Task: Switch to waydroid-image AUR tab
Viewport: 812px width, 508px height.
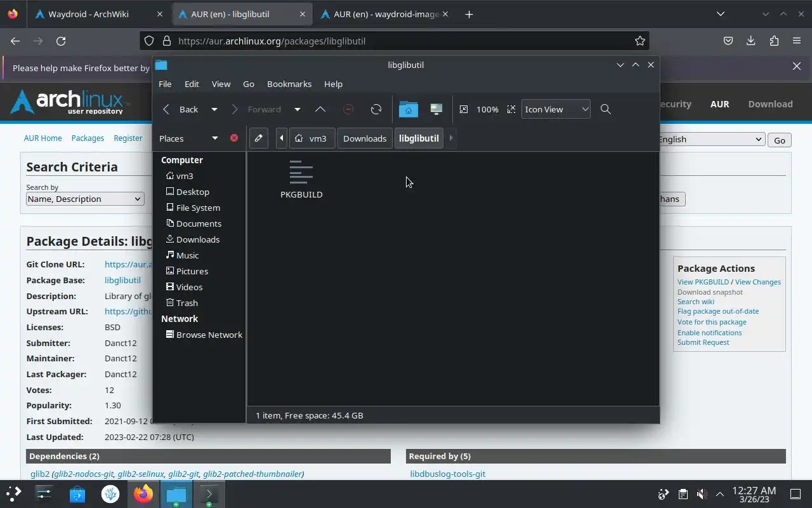Action: (384, 14)
